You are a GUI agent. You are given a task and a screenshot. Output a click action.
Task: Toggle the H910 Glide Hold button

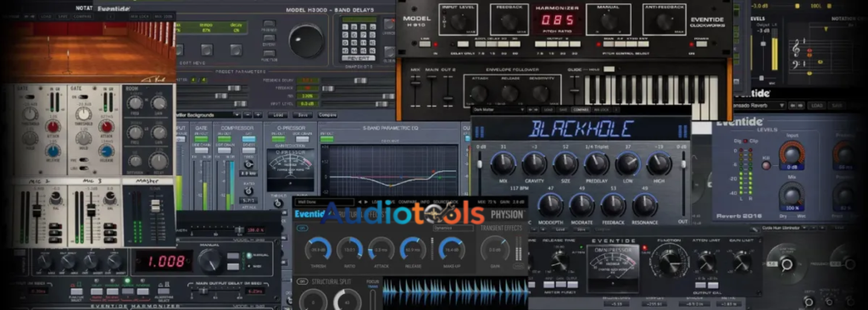[x=609, y=69]
